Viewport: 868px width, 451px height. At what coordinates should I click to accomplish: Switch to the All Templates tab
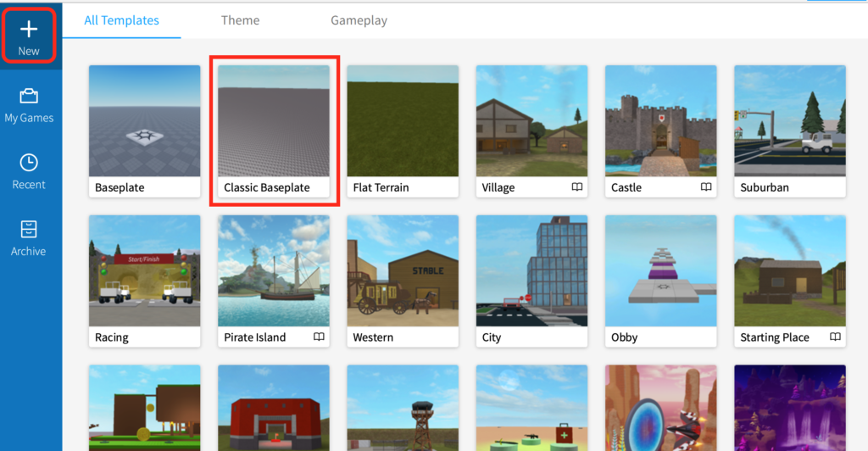coord(122,20)
